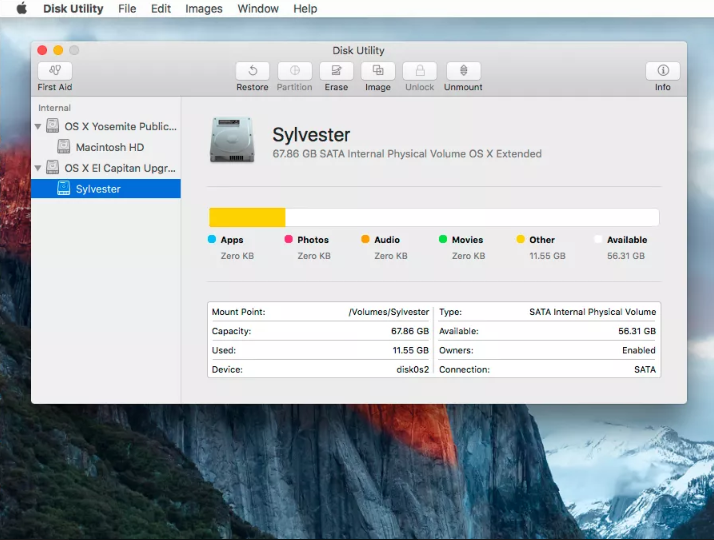Minimize the Disk Utility window
The height and width of the screenshot is (540, 714).
pyautogui.click(x=58, y=50)
